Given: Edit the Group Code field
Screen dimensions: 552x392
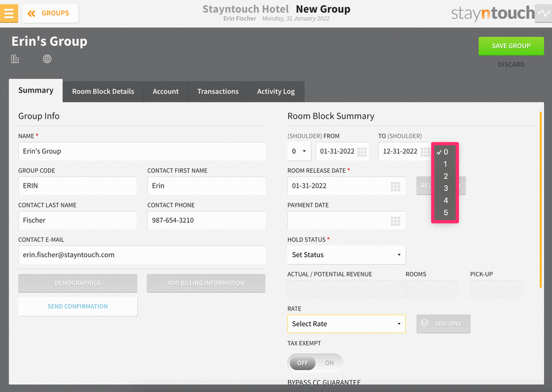Looking at the screenshot, I should click(x=77, y=186).
